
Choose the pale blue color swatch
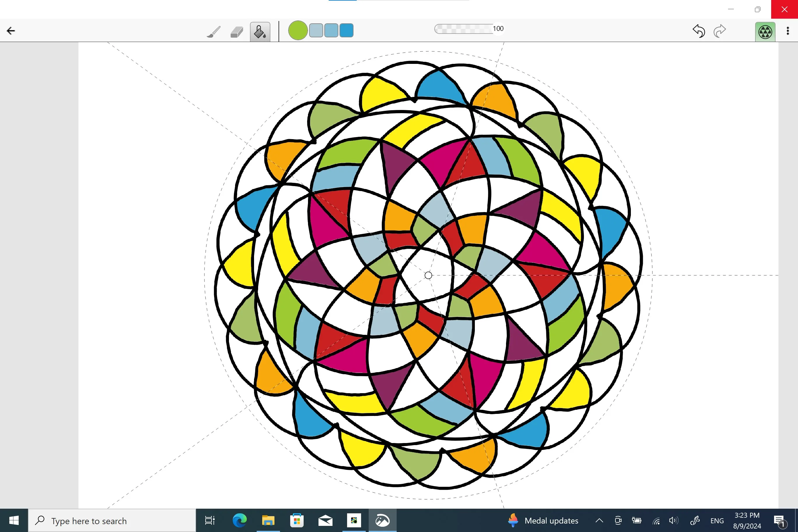(x=316, y=30)
